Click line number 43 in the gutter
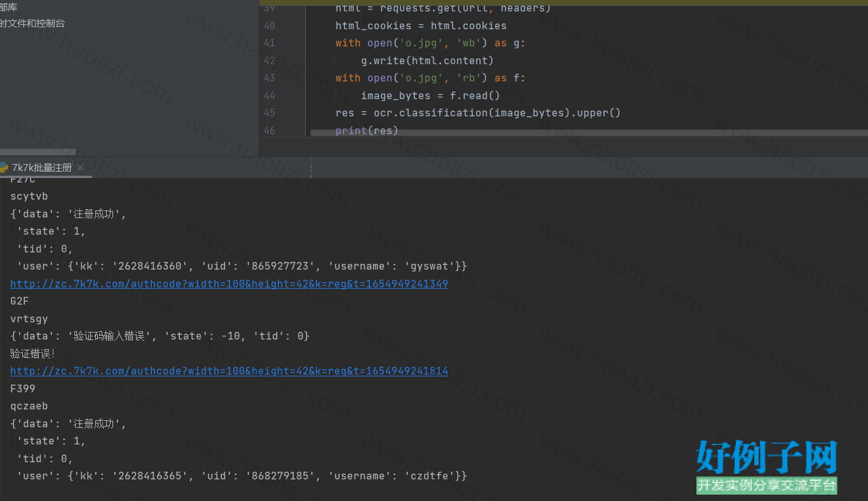Screen dimensions: 868x501 coord(269,78)
